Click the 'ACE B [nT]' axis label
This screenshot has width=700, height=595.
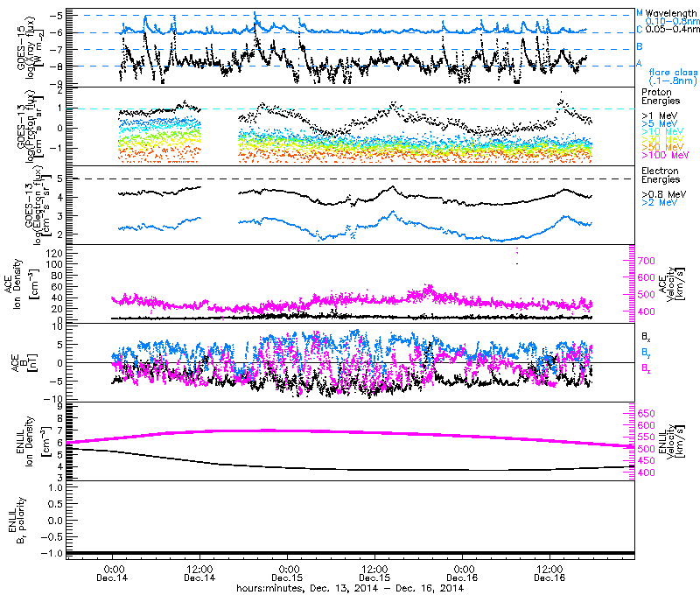pos(25,362)
